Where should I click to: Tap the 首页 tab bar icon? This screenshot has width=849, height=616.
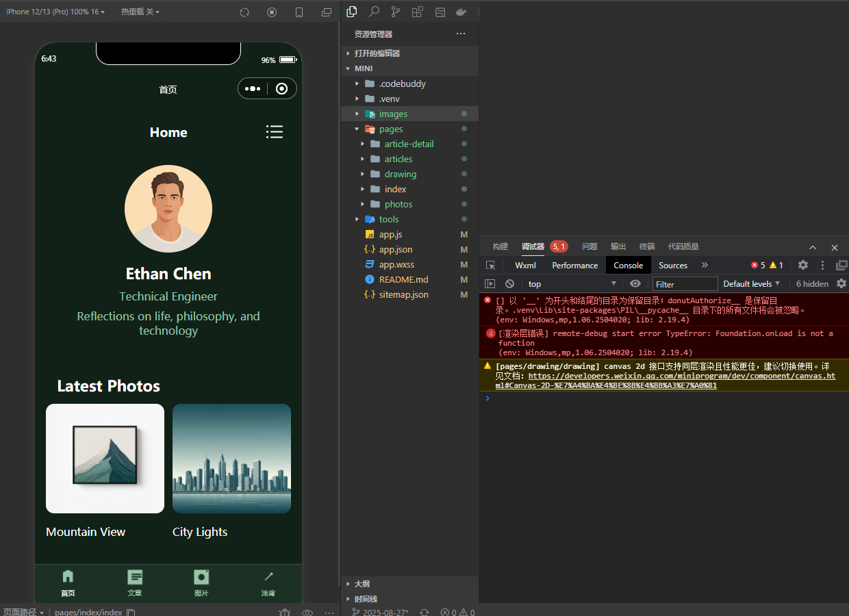click(x=68, y=576)
